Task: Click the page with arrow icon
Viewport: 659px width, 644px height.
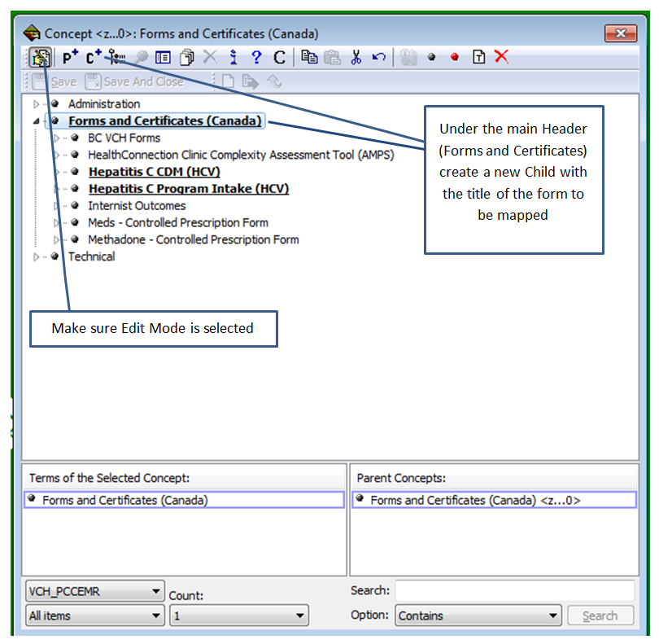Action: 251,81
